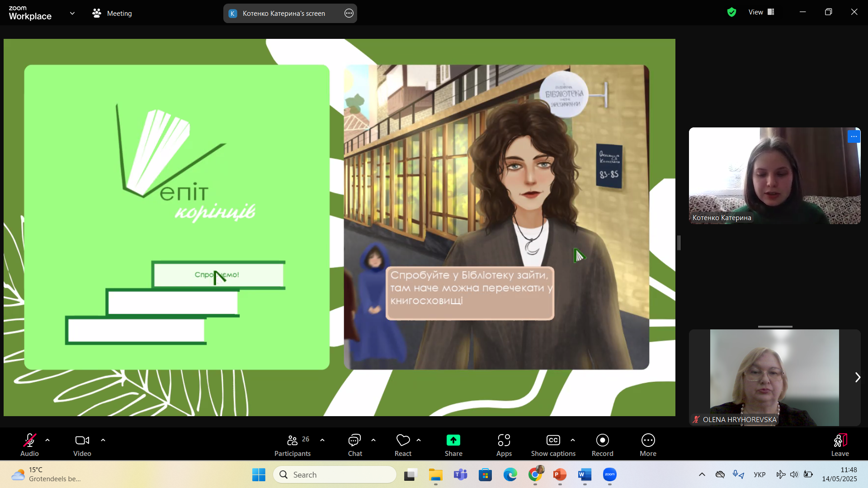Expand video settings arrow next to Video
Viewport: 868px width, 488px height.
103,440
